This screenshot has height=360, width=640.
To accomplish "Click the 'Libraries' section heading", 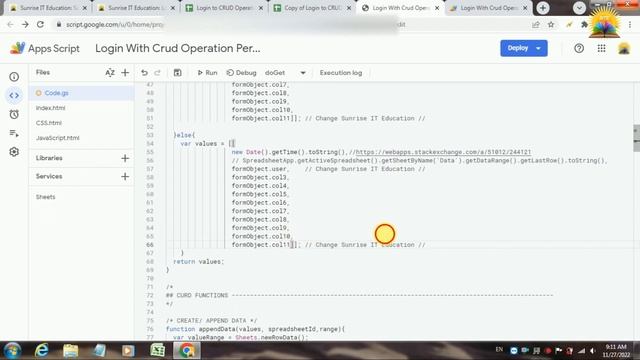I will pyautogui.click(x=49, y=158).
